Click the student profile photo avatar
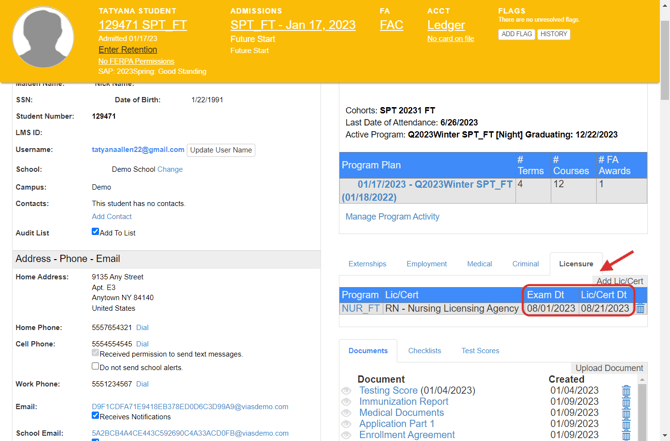Image resolution: width=670 pixels, height=441 pixels. [x=43, y=38]
